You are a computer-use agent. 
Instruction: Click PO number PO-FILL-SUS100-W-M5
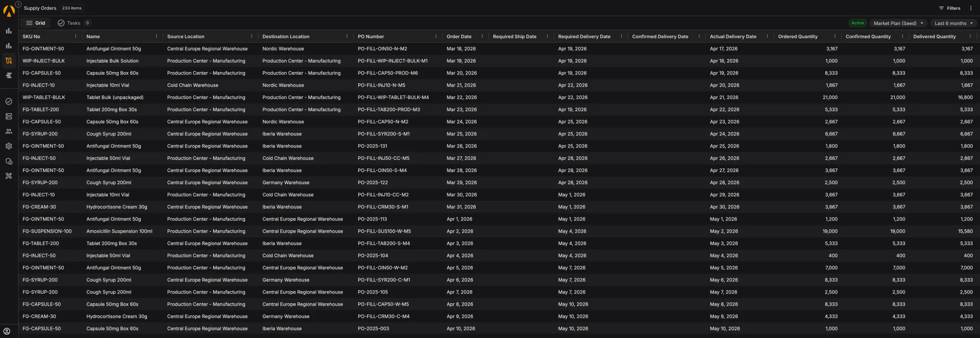pyautogui.click(x=384, y=231)
